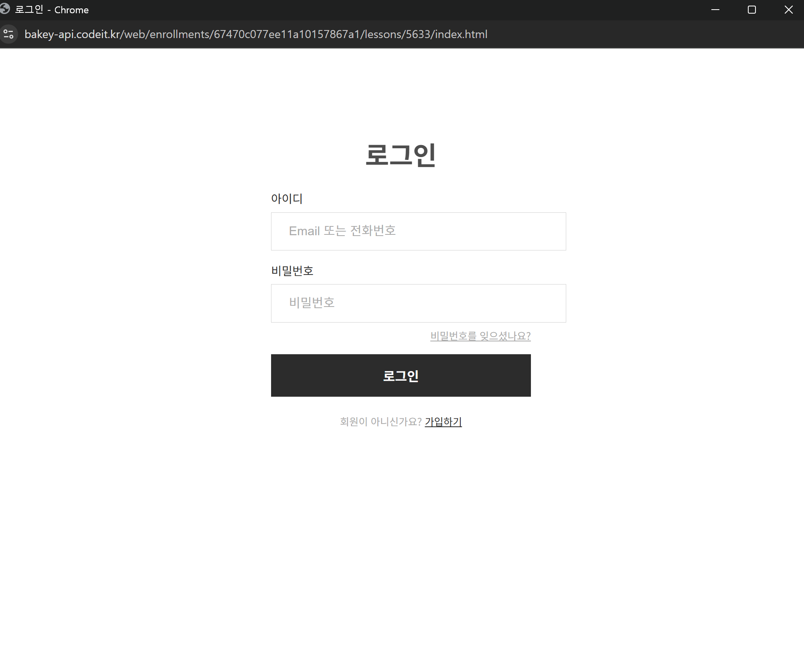The image size is (804, 672).
Task: Minimize the Chrome window
Action: pyautogui.click(x=715, y=10)
